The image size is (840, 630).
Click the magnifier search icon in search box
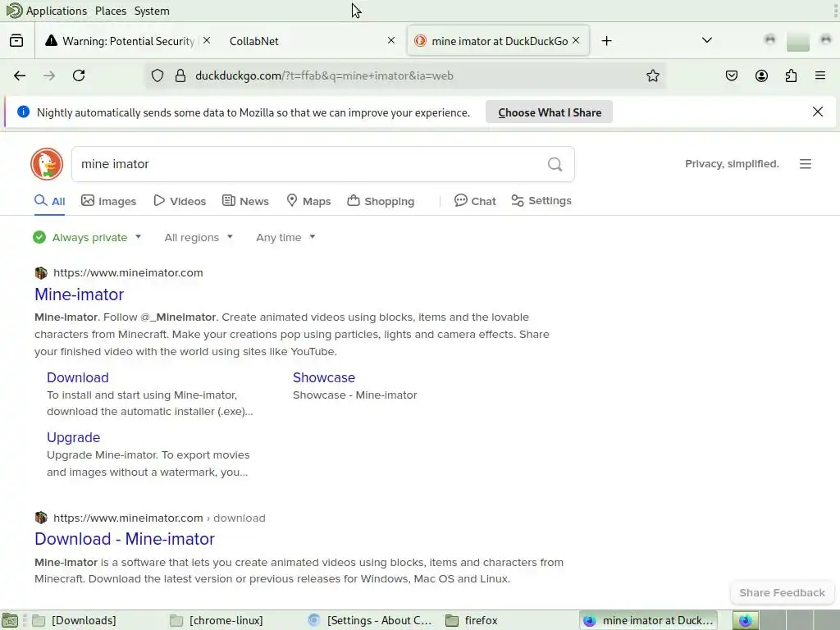555,164
